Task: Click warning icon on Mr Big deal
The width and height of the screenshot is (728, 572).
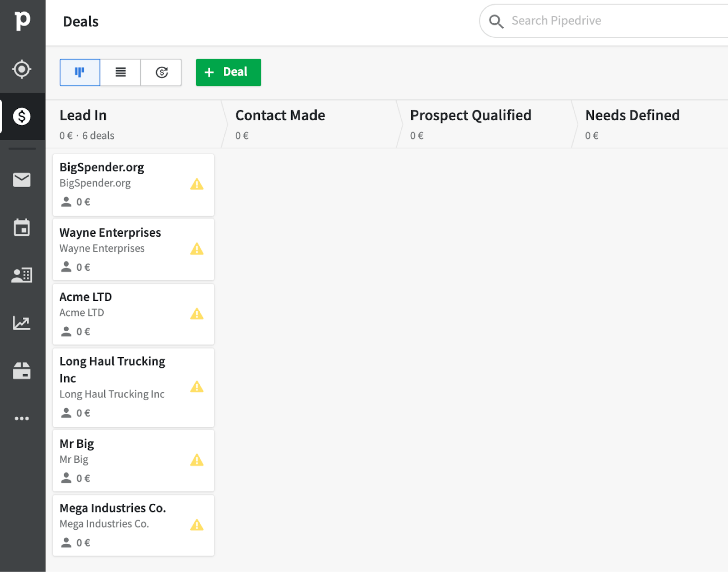Action: tap(197, 460)
